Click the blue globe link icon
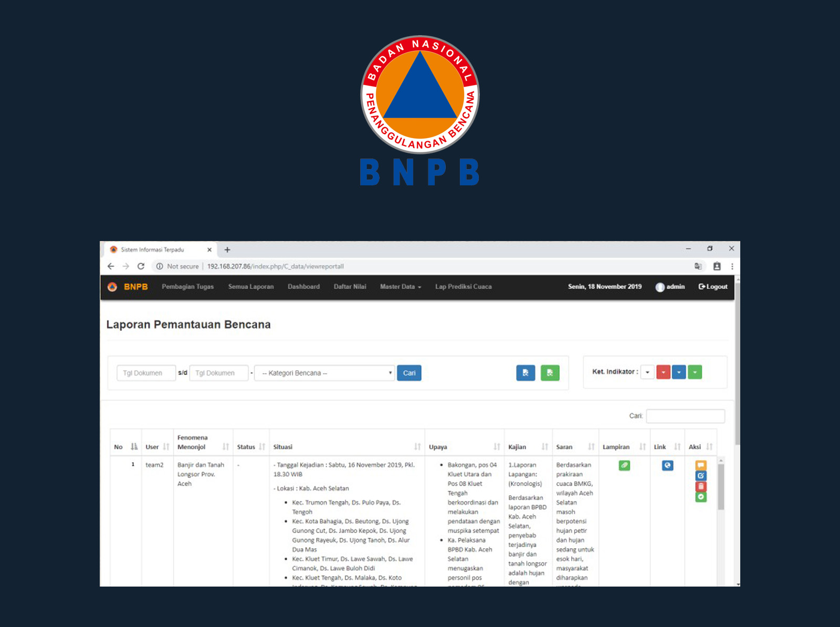 click(667, 465)
